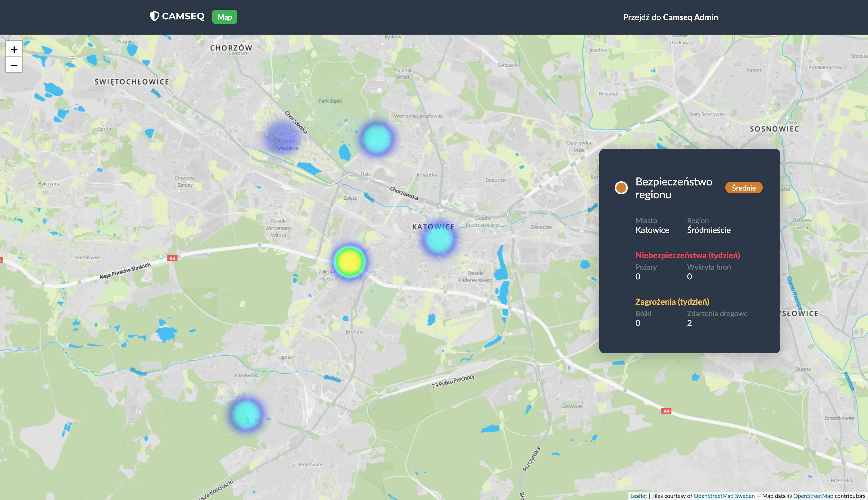Image resolution: width=868 pixels, height=500 pixels.
Task: Click the orange Średnie safety badge
Action: 743,188
